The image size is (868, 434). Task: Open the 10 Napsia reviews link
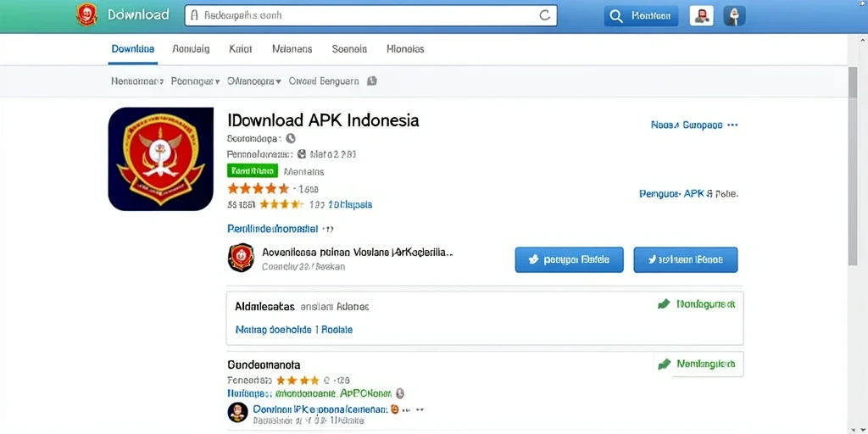pos(350,204)
